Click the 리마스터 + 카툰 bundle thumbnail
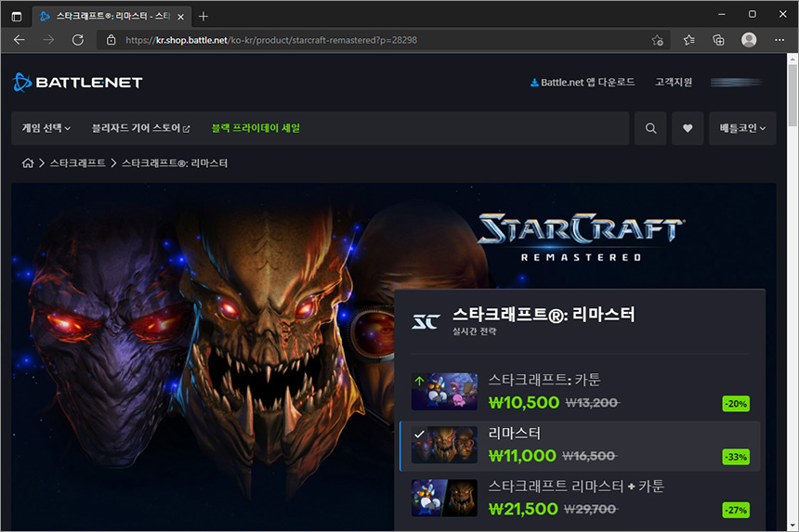The image size is (799, 532). click(444, 498)
